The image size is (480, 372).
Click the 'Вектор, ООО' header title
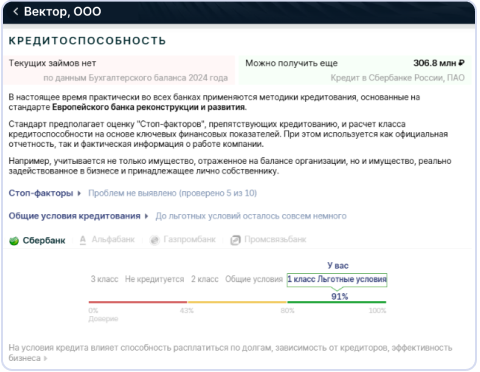pos(62,12)
